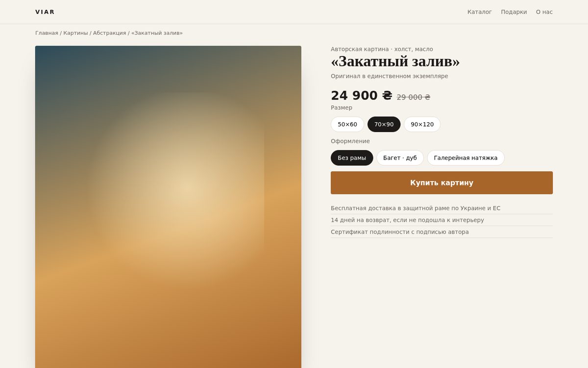Click the crossed-out 29 000 ₴ price
The image size is (588, 368).
(x=413, y=97)
